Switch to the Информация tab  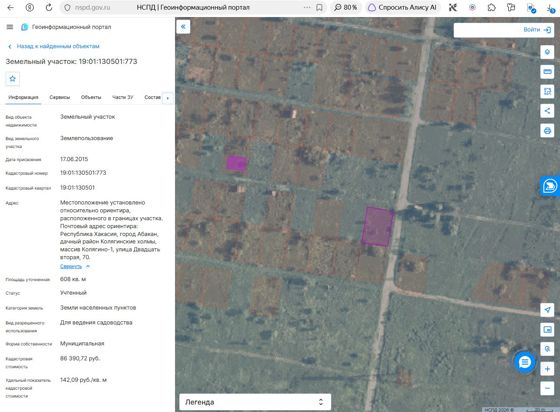23,97
